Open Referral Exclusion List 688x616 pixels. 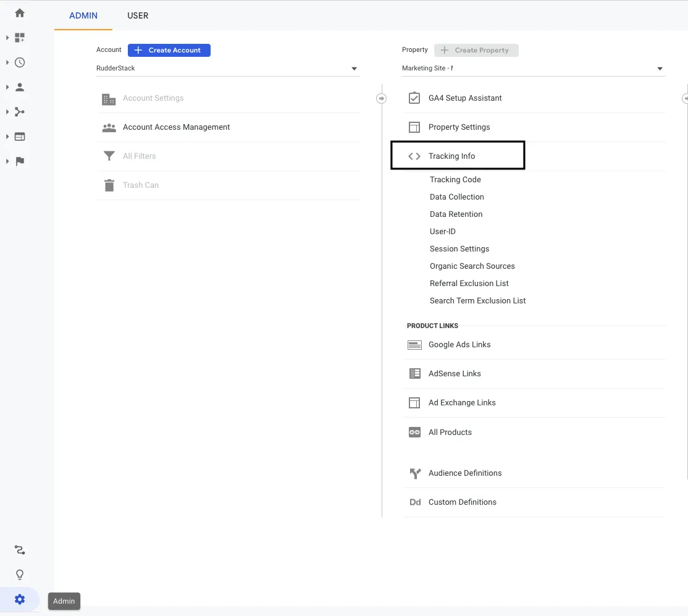pyautogui.click(x=469, y=284)
